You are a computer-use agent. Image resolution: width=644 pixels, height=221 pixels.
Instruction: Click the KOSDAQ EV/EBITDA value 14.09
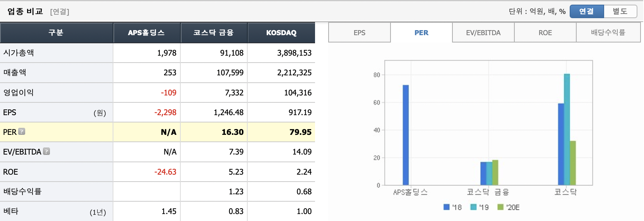tap(302, 152)
